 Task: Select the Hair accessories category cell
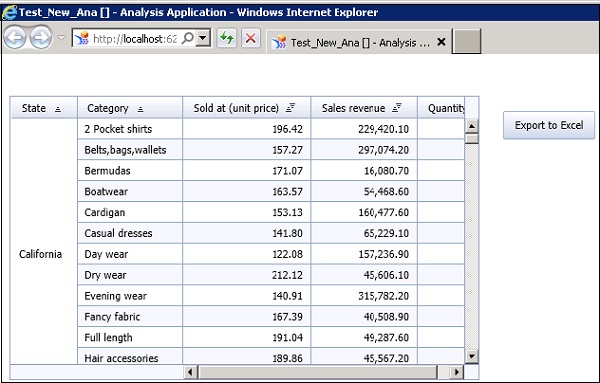(x=130, y=356)
